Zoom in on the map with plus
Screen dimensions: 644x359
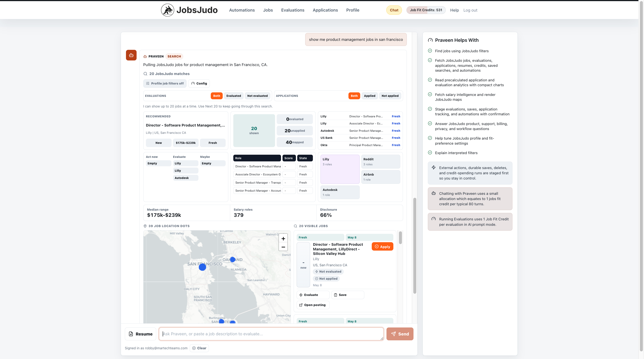283,239
